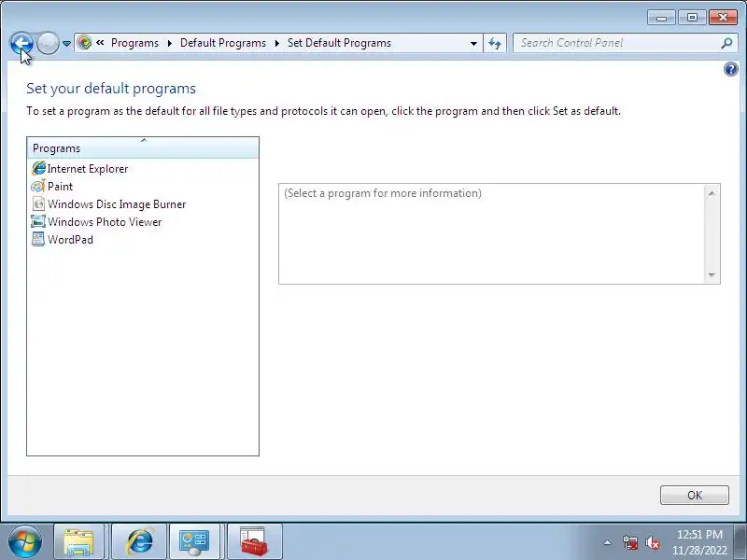The height and width of the screenshot is (560, 747).
Task: Click the search magnifier icon
Action: 726,43
